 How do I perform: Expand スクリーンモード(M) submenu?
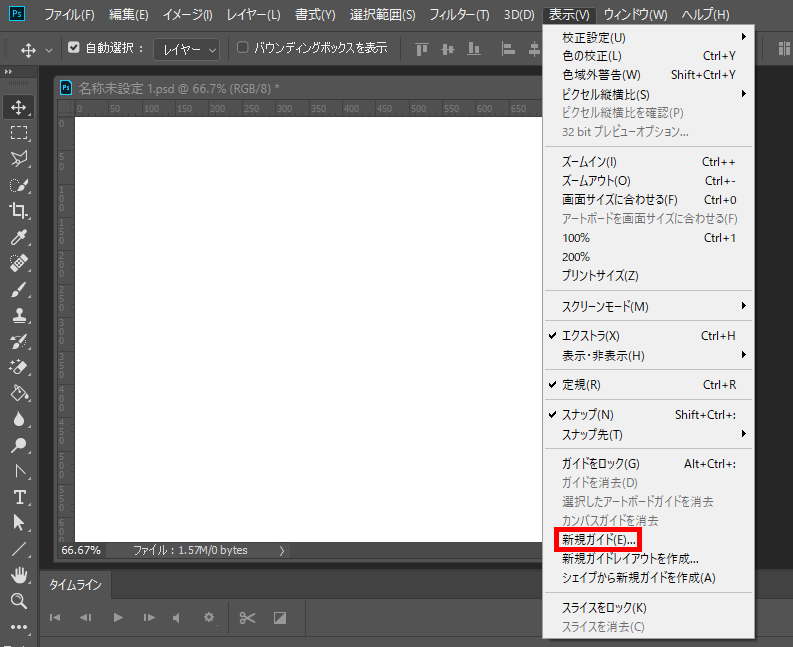coord(648,307)
